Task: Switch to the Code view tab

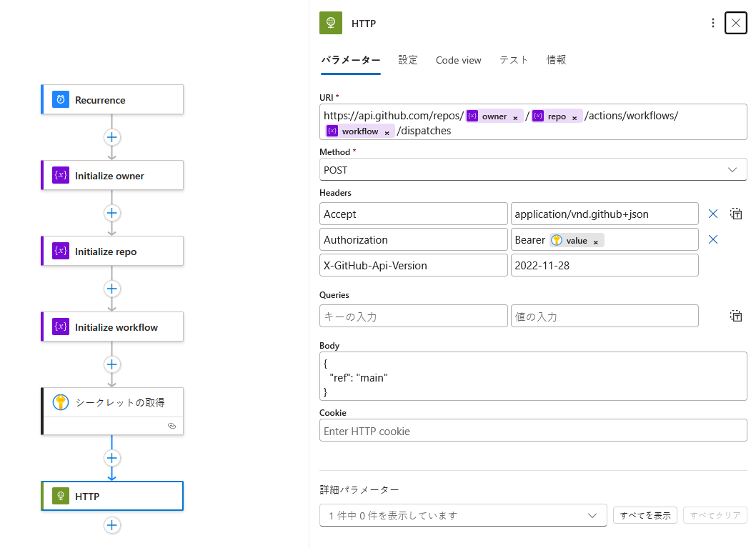Action: (x=458, y=60)
